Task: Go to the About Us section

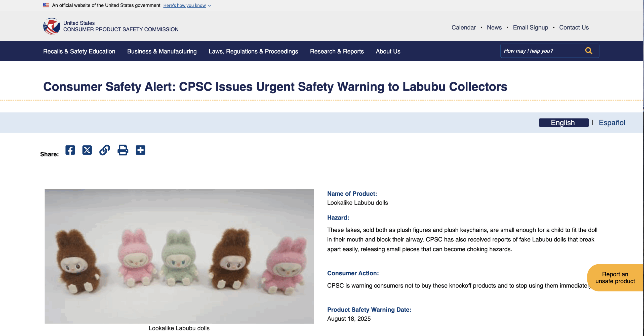Action: point(388,51)
